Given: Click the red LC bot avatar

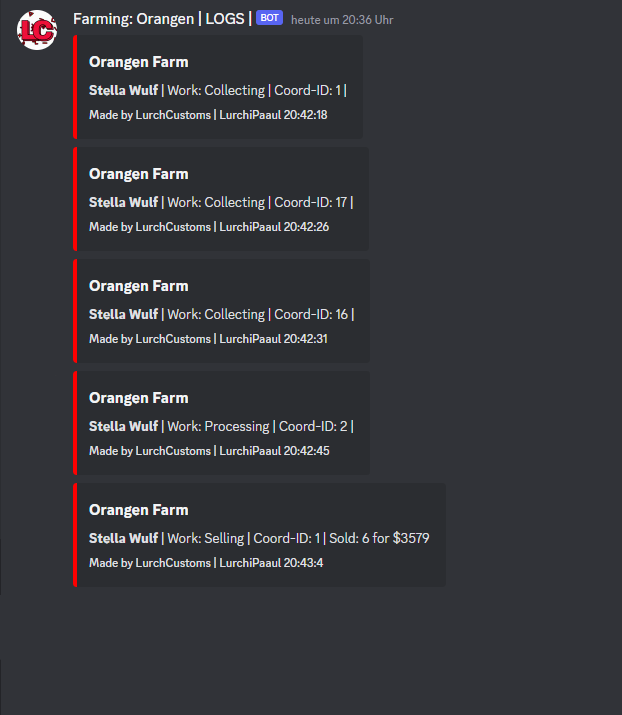Looking at the screenshot, I should tap(37, 30).
